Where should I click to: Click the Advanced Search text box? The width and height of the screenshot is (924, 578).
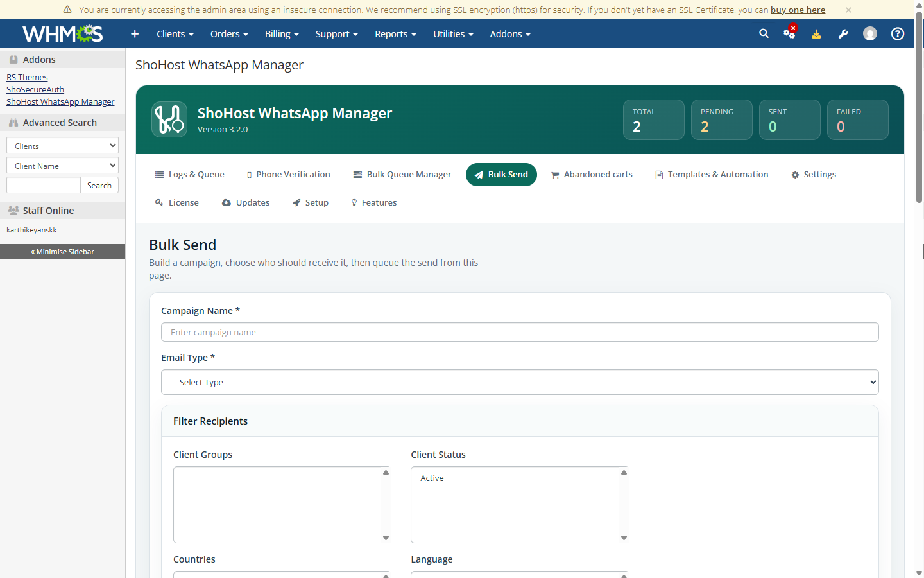[44, 185]
